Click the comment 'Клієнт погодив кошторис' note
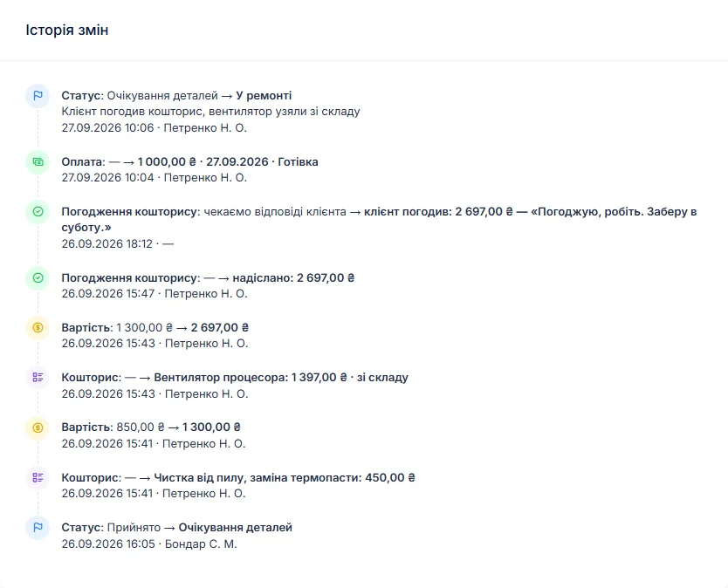The image size is (728, 588). pos(210,112)
